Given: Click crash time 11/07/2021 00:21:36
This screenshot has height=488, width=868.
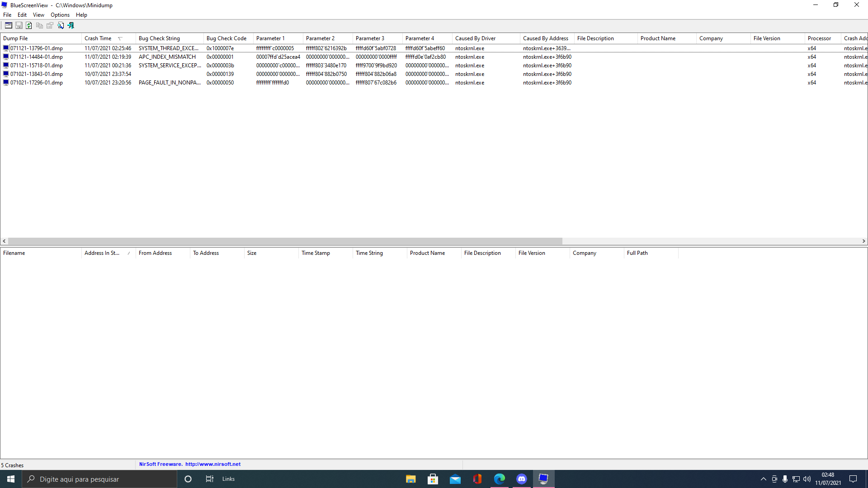Looking at the screenshot, I should coord(108,66).
